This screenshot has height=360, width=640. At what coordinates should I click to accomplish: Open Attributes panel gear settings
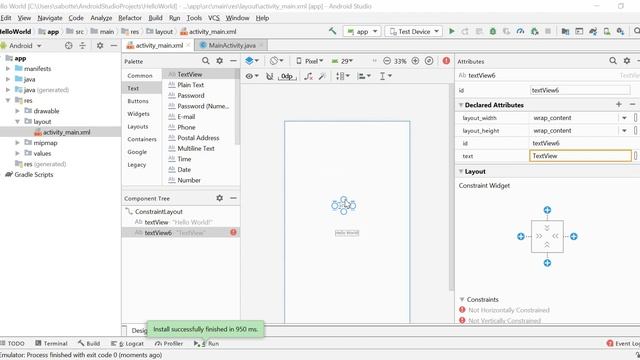[x=627, y=61]
